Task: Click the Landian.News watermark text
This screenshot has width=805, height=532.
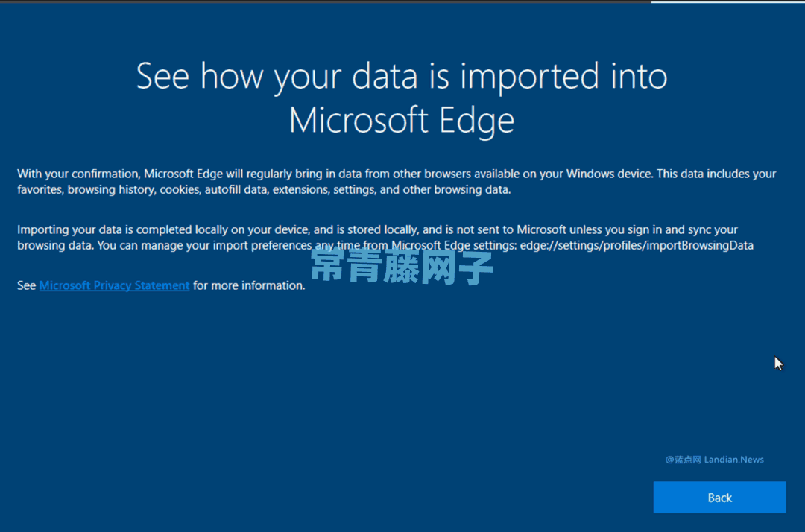Action: (733, 460)
